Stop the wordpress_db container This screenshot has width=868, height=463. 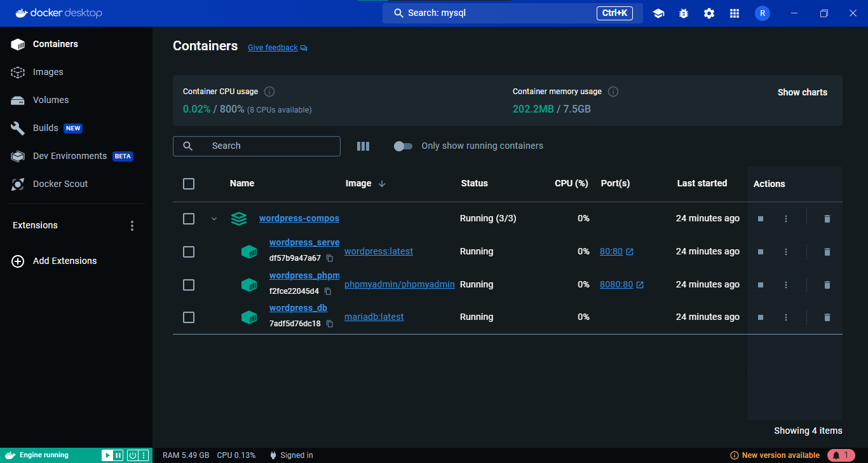point(761,317)
